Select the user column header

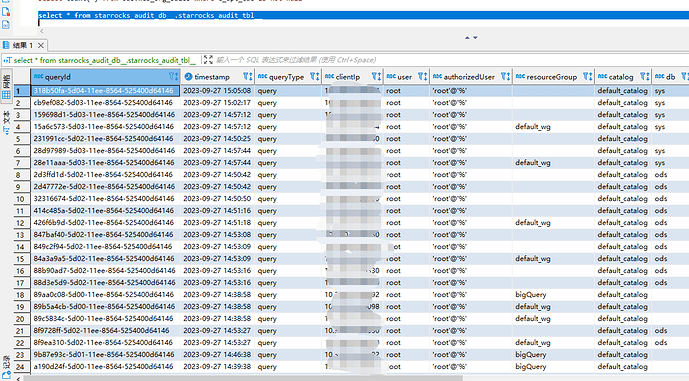coord(406,76)
